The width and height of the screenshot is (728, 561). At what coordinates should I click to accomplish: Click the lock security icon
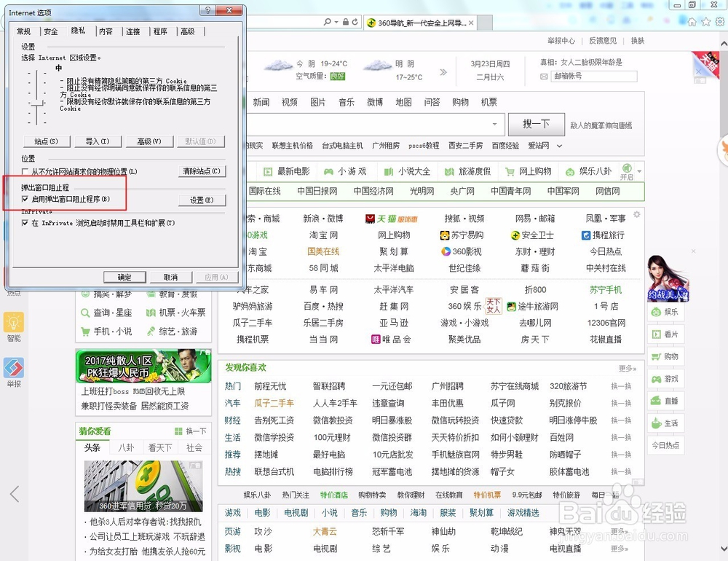pyautogui.click(x=345, y=22)
